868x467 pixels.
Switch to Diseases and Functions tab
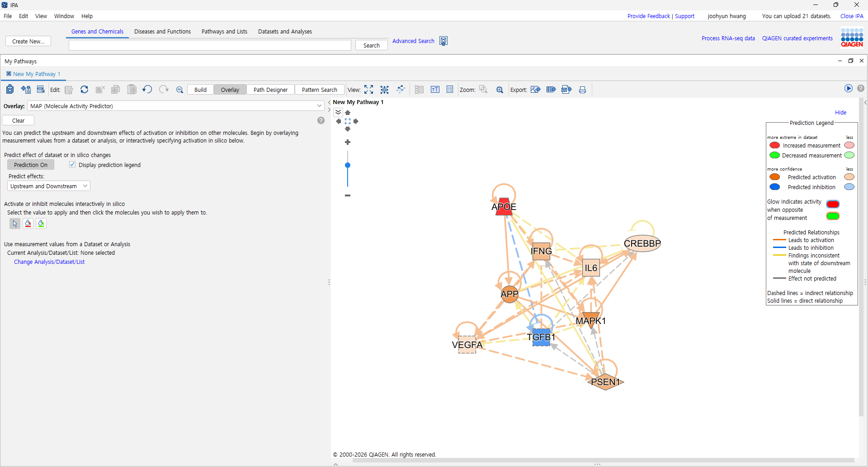click(162, 32)
